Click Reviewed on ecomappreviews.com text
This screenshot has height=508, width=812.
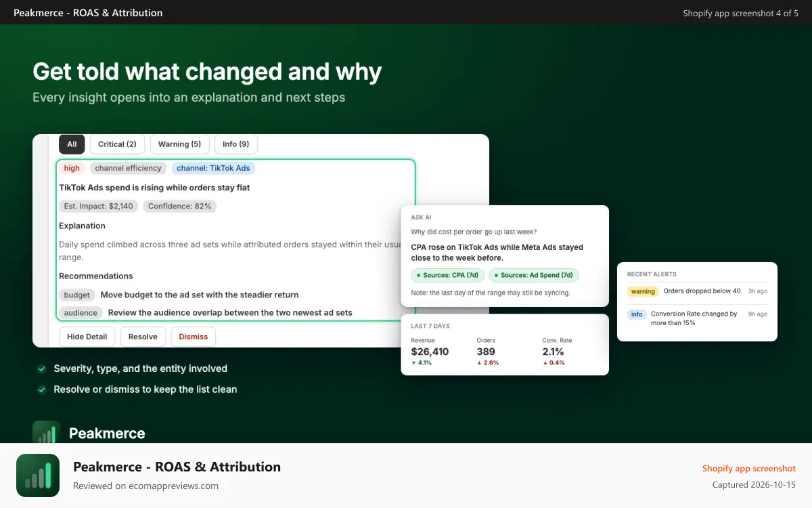coord(145,486)
